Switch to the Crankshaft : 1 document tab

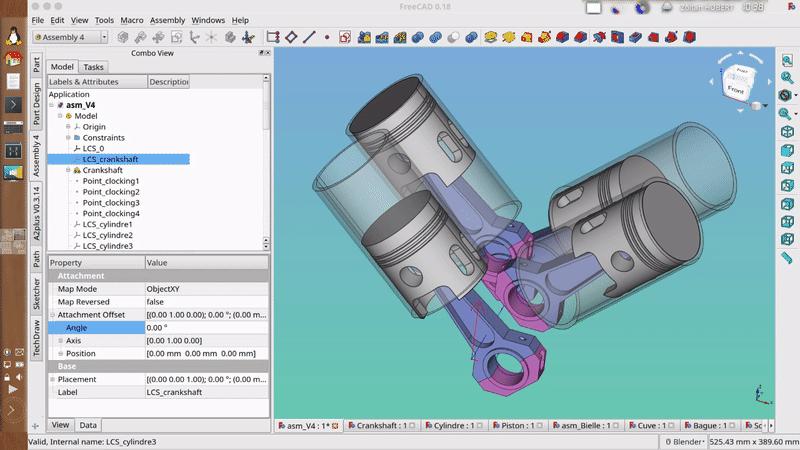coord(382,425)
